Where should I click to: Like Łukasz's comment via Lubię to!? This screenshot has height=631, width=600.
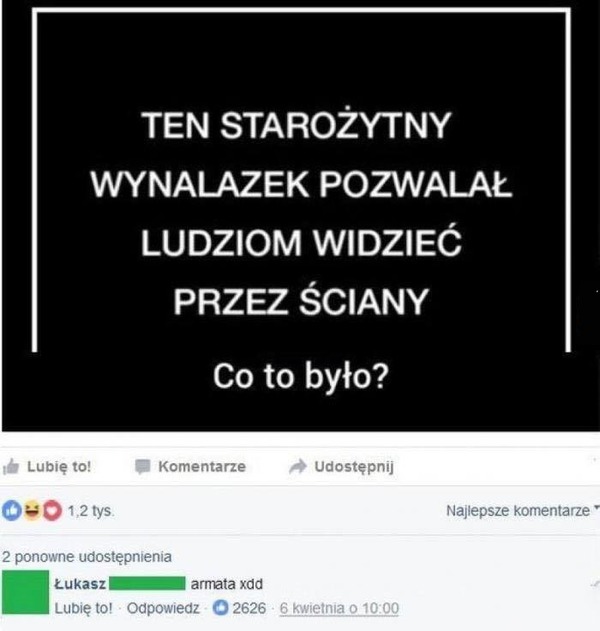click(83, 608)
